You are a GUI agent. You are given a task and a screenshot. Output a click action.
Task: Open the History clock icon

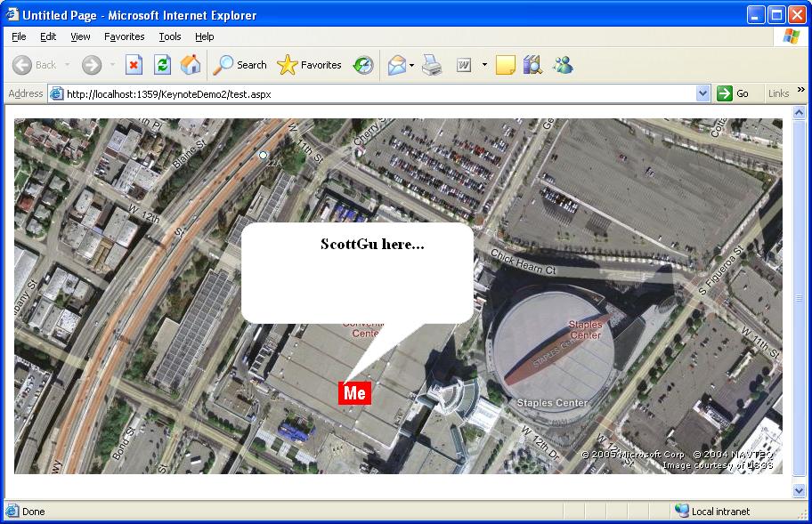point(363,65)
